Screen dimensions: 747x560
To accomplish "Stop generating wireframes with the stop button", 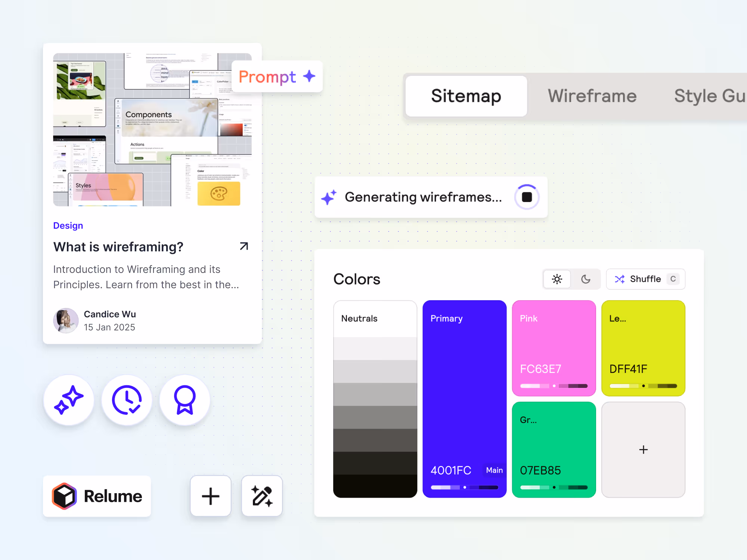I will point(527,197).
